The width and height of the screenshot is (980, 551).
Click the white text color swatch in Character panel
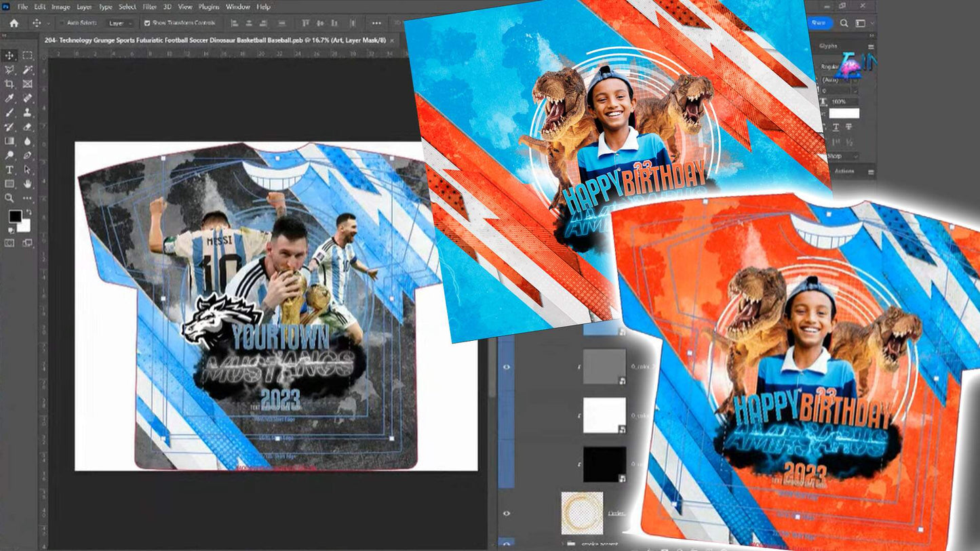tap(844, 113)
